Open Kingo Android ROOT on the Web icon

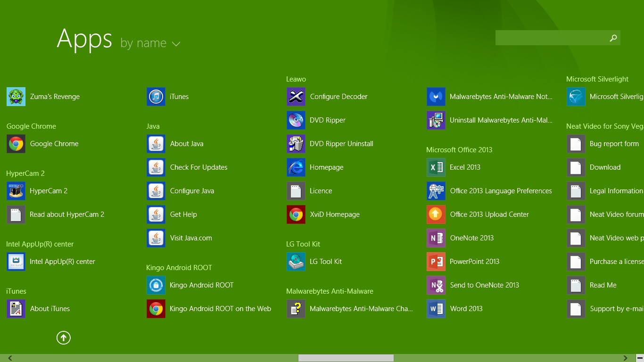coord(156,309)
